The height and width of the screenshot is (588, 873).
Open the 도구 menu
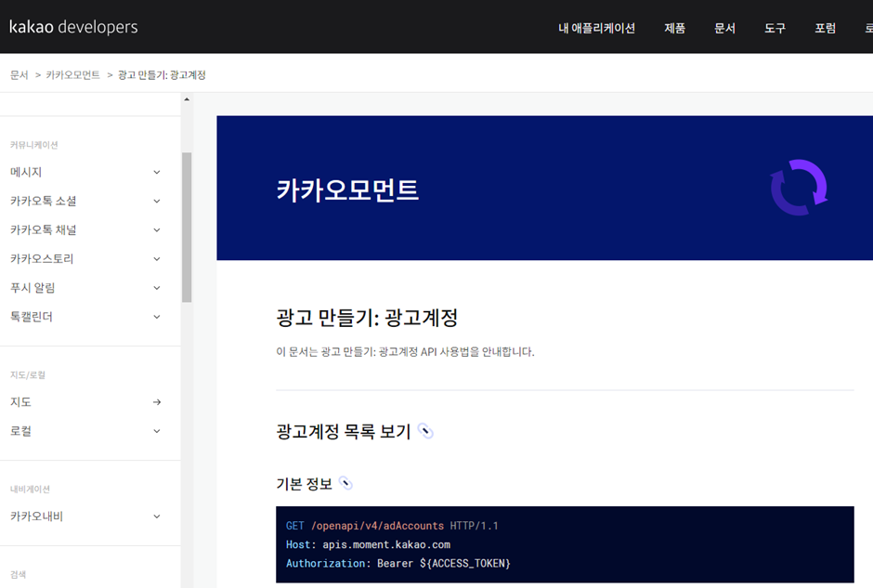pos(775,28)
